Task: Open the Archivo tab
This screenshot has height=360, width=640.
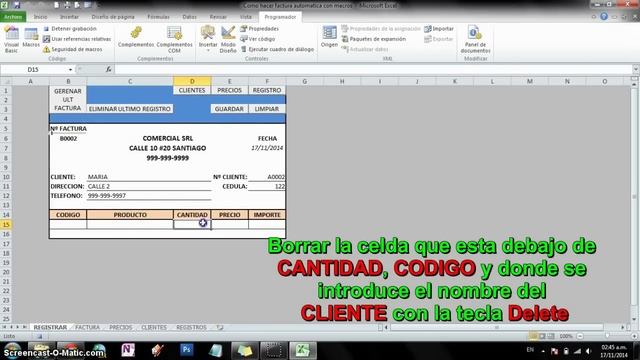Action: [x=13, y=17]
